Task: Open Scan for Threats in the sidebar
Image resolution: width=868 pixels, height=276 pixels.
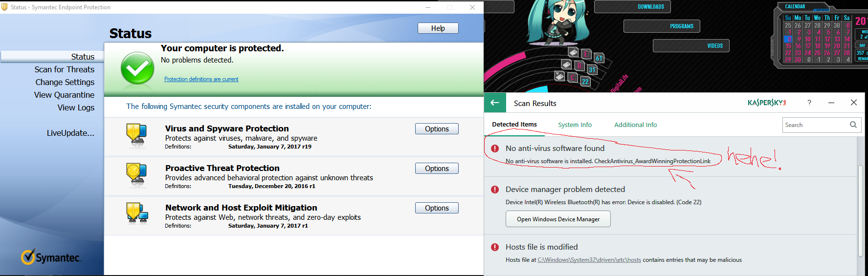Action: coord(65,69)
